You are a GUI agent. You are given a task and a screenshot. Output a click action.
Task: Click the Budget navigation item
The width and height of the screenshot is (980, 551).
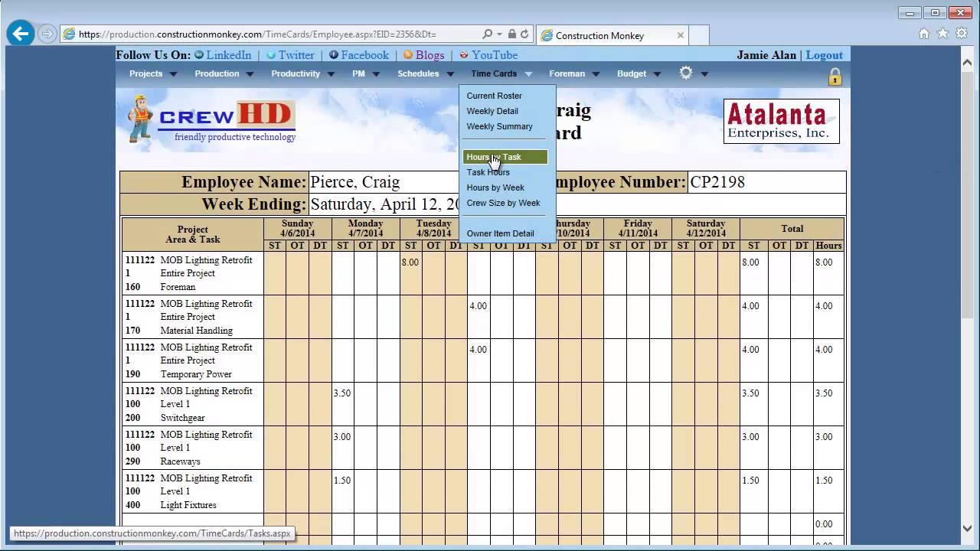click(632, 73)
